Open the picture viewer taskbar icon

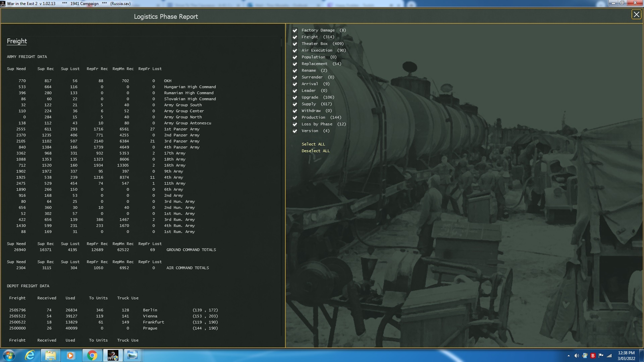tap(133, 355)
